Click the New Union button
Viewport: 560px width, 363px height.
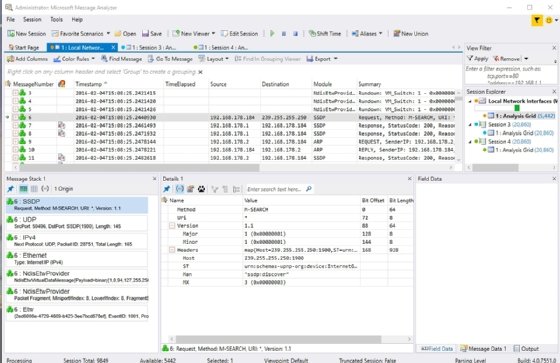pyautogui.click(x=411, y=34)
